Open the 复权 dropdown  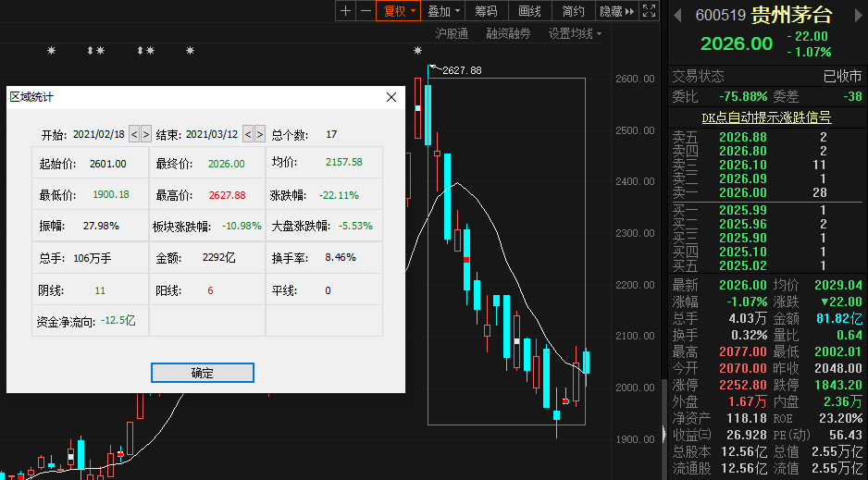(400, 11)
